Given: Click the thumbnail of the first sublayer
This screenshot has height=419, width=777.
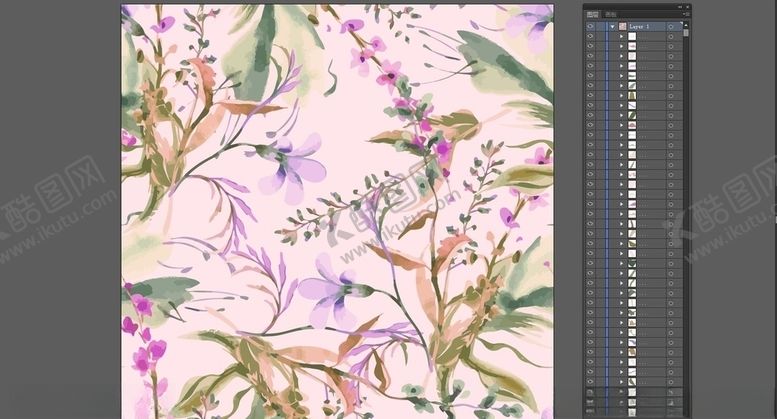Looking at the screenshot, I should coord(631,38).
